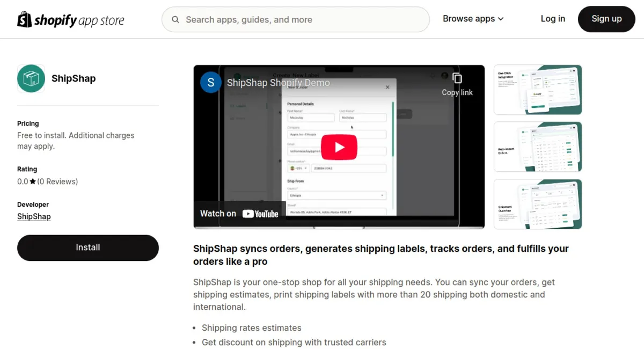The width and height of the screenshot is (644, 349).
Task: Click the ShipShap channel avatar on video
Action: coord(211,83)
